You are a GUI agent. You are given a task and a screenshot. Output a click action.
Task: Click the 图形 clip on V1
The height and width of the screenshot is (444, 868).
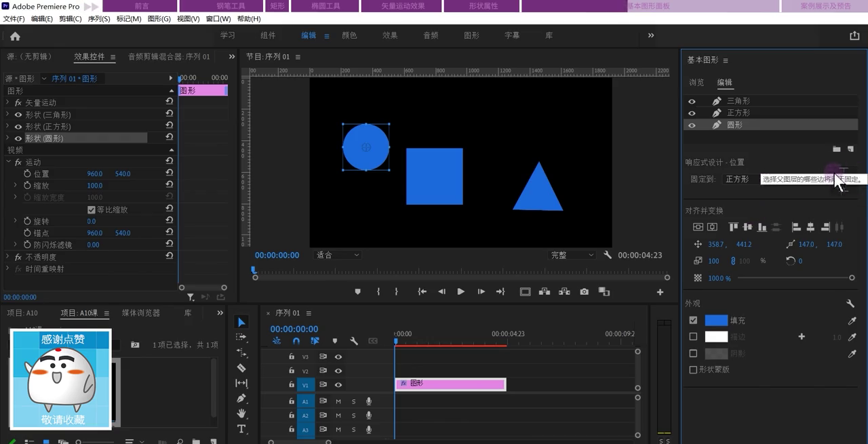[450, 384]
